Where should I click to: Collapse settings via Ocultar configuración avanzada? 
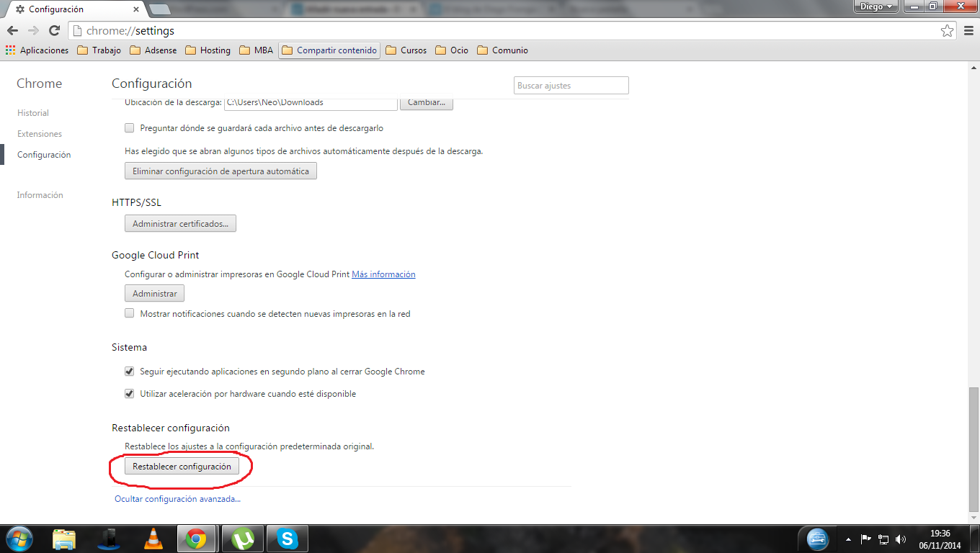(x=177, y=499)
